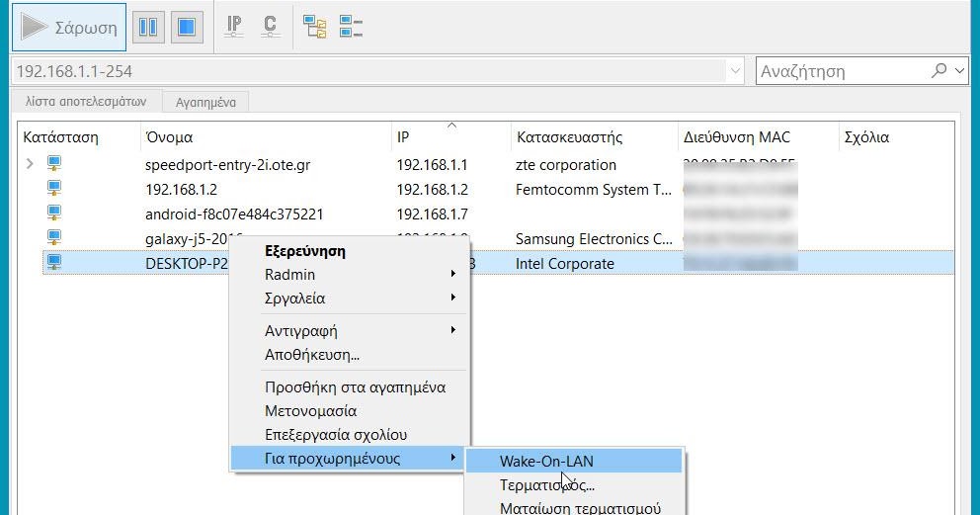Screen dimensions: 980x515
Task: Click the IP cell 192.168.1.7
Action: (432, 215)
